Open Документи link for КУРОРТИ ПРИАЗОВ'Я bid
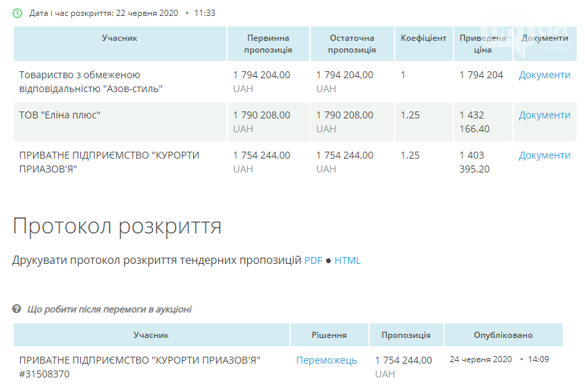The height and width of the screenshot is (392, 585). [x=544, y=155]
